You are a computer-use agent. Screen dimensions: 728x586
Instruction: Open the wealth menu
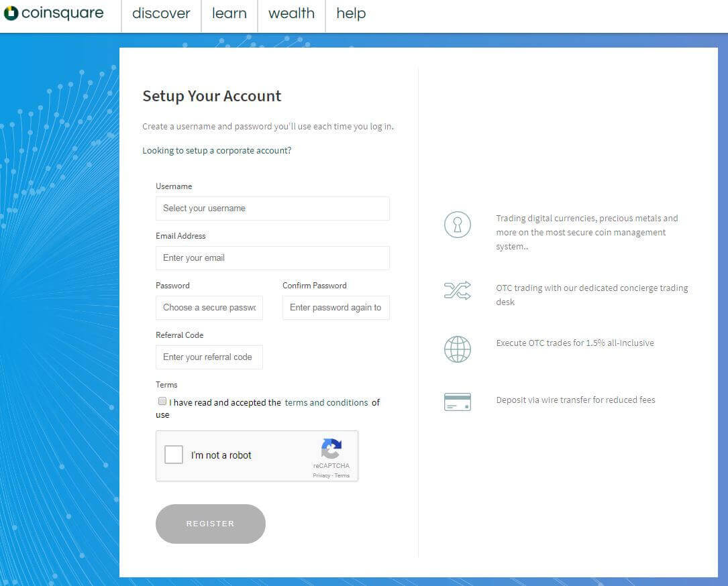292,13
